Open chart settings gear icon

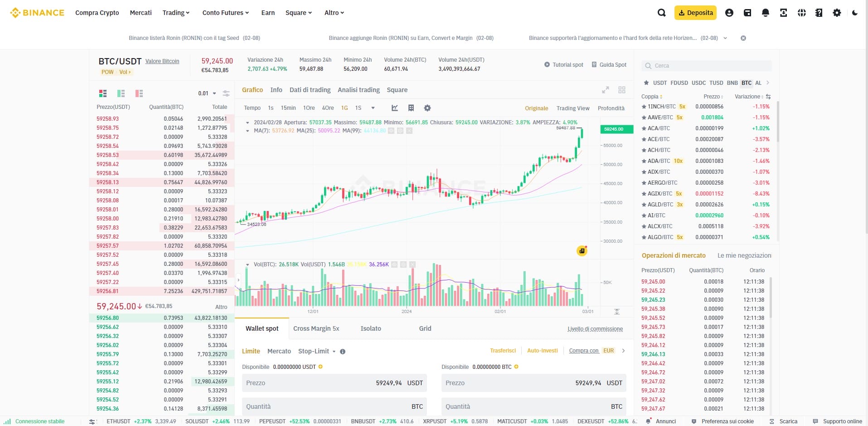pos(427,108)
